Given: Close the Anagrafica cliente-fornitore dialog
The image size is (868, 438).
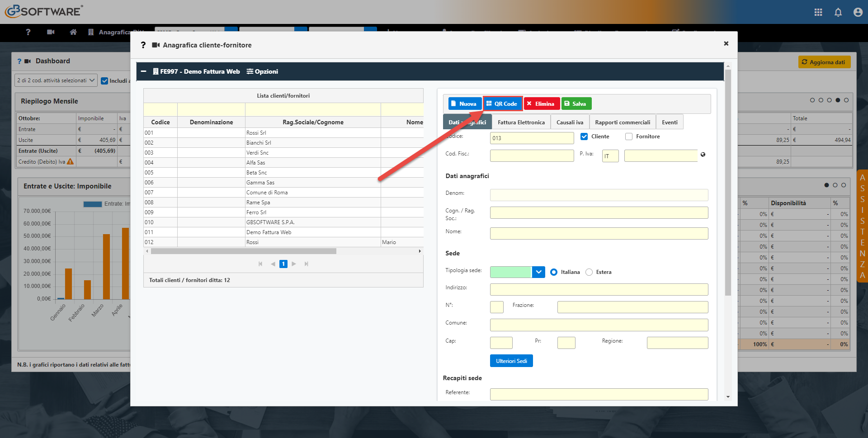Looking at the screenshot, I should click(x=726, y=43).
